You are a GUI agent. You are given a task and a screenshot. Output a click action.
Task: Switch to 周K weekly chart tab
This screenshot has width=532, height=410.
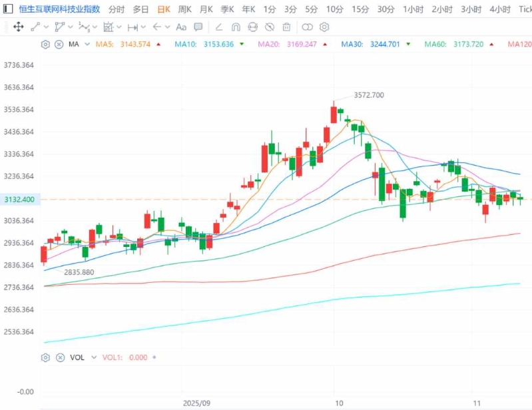pos(184,9)
